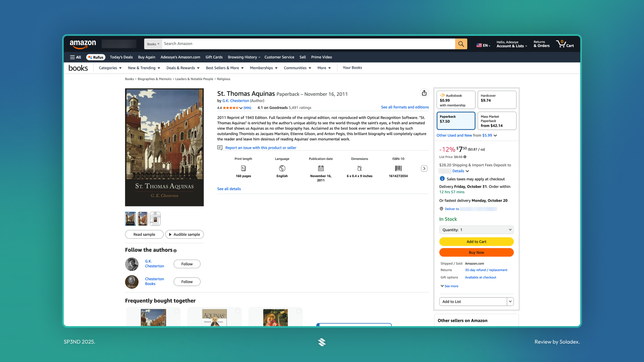Select the Hardcover $9.74 format option
Viewport: 644px width, 362px height.
tap(496, 100)
